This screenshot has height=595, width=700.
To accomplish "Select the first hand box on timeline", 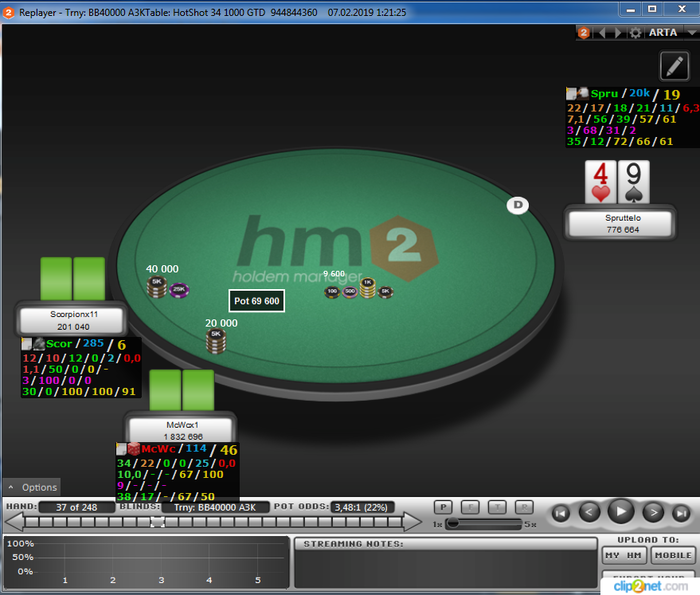I will [x=32, y=521].
